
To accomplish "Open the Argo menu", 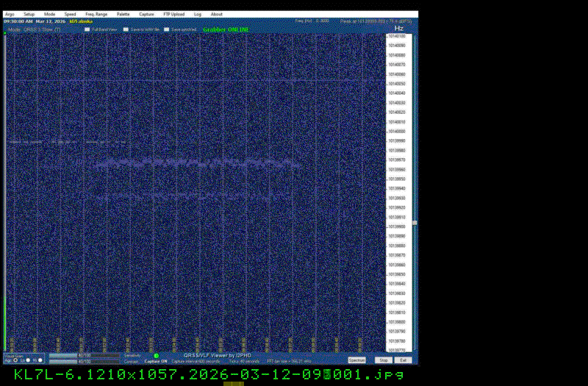I will 9,14.
